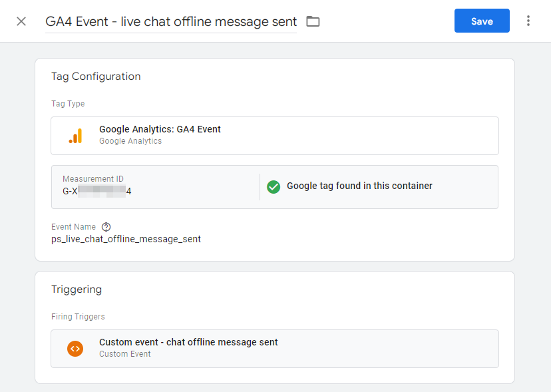Screen dimensions: 551x392
Task: Click the Measurement ID value G-X
Action: tap(96, 191)
